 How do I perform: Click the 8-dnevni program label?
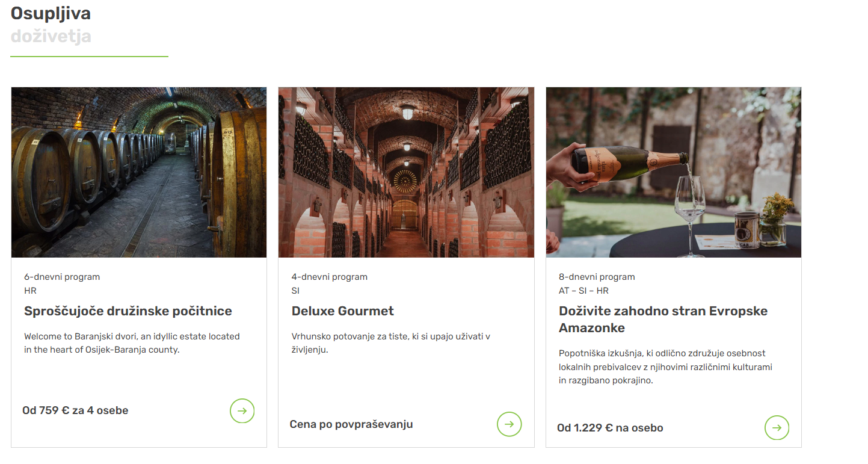click(597, 277)
